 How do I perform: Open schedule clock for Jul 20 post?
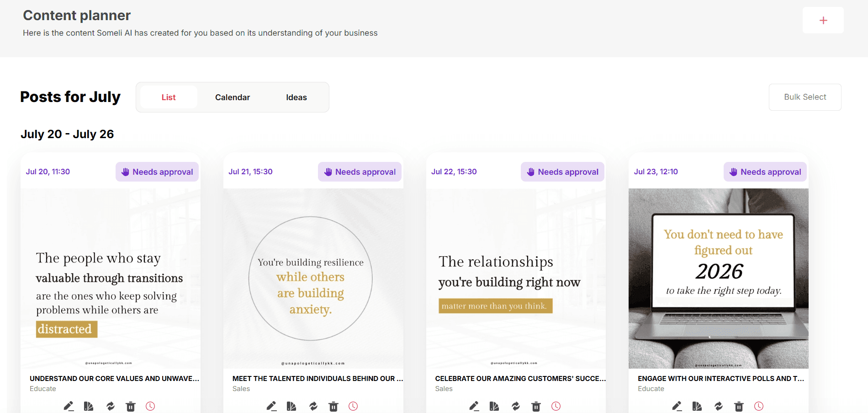tap(150, 406)
